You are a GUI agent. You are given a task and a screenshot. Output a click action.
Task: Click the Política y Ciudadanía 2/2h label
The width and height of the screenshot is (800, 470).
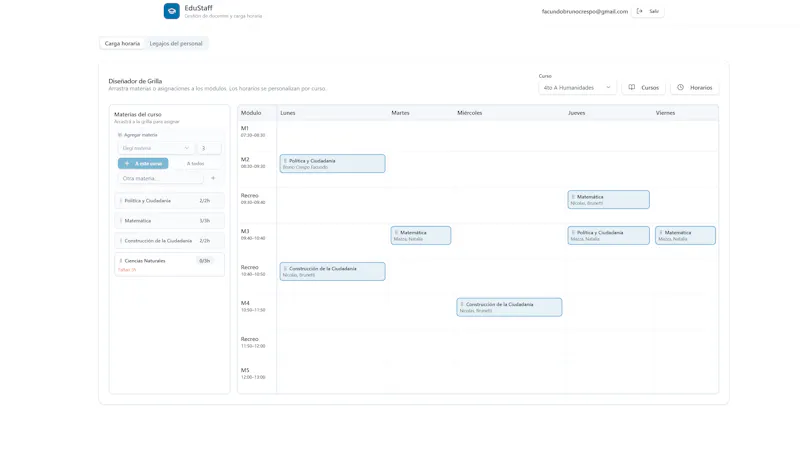click(205, 201)
